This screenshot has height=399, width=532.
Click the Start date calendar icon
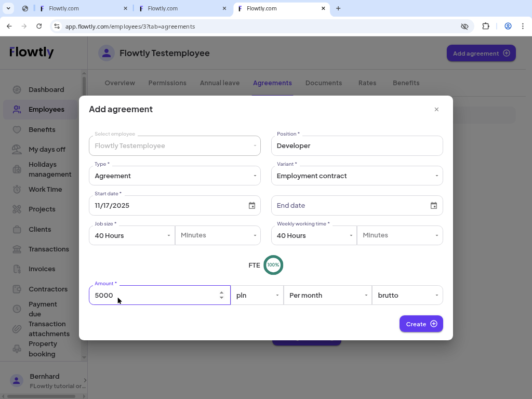coord(252,205)
